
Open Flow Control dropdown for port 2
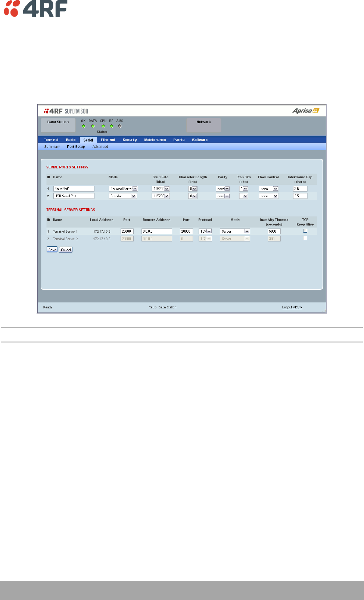tap(268, 196)
